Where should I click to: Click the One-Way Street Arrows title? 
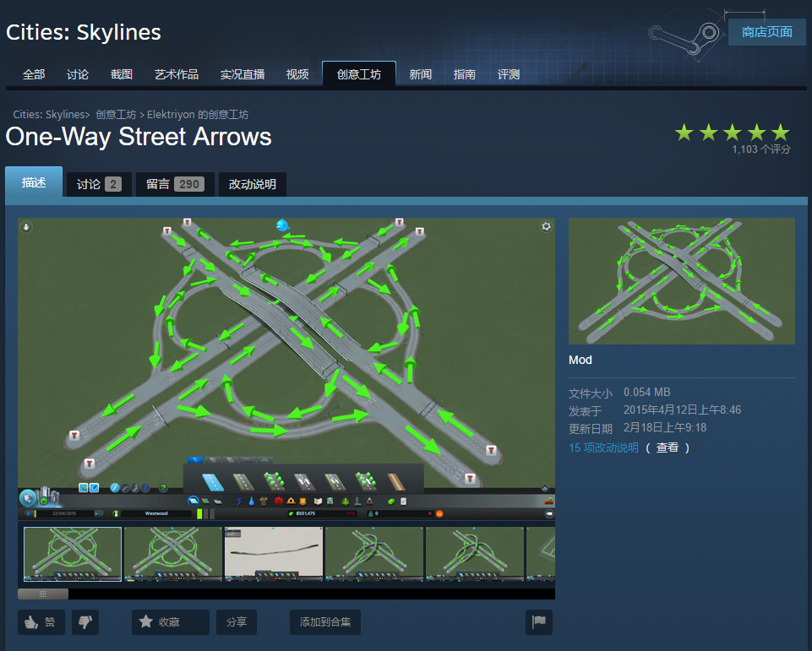[139, 137]
